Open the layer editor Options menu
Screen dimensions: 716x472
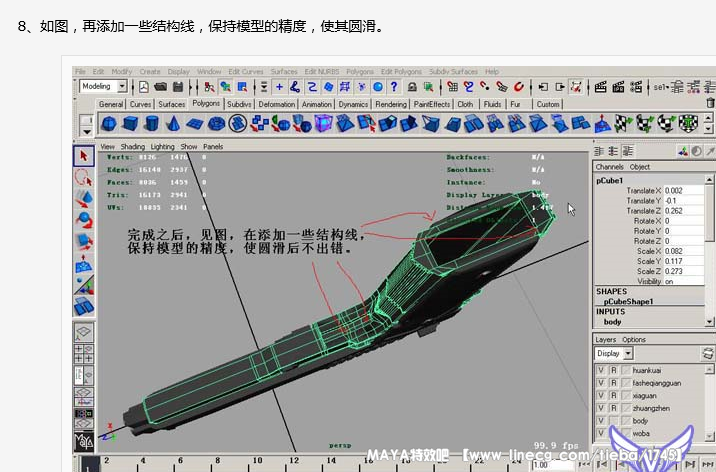pos(634,340)
